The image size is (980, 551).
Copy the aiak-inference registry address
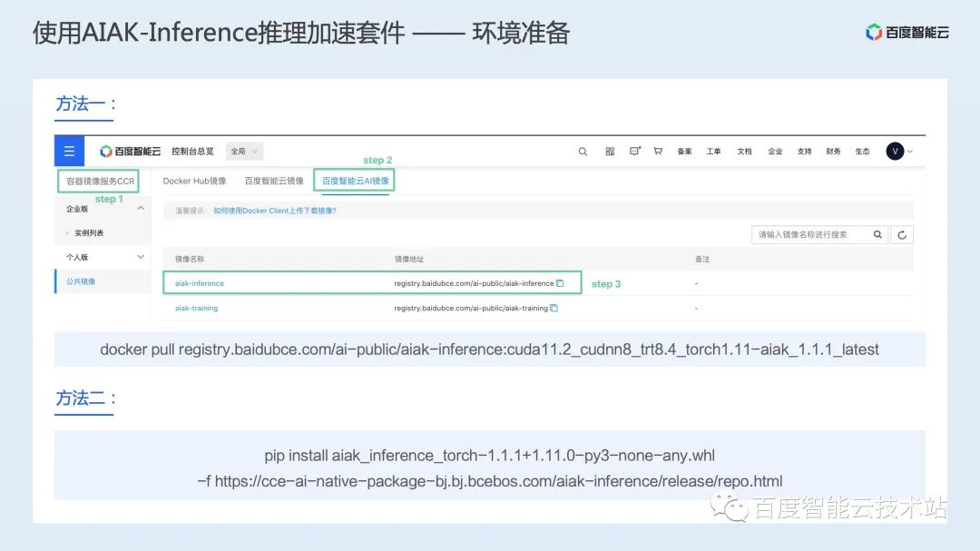560,283
